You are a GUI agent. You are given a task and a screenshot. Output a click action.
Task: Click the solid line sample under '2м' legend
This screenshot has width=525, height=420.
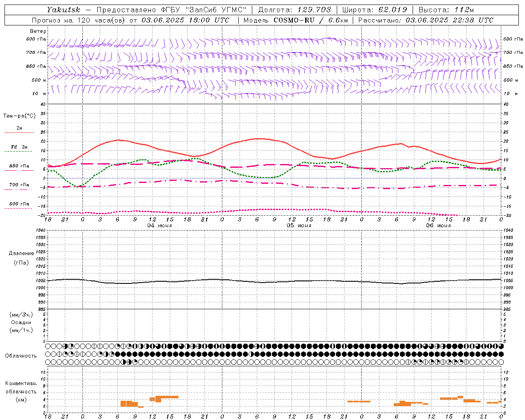[x=19, y=133]
